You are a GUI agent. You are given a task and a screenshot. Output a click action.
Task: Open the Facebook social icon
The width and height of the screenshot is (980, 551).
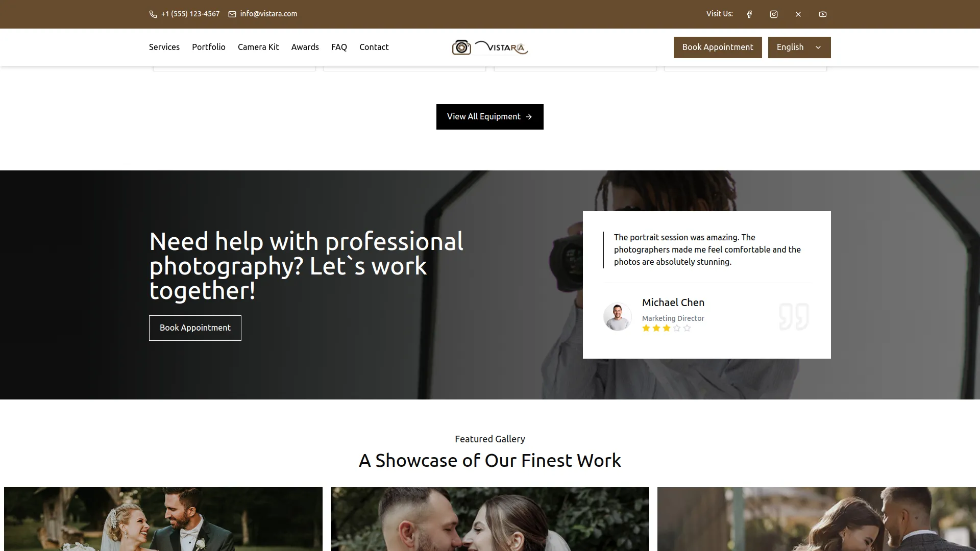click(749, 14)
